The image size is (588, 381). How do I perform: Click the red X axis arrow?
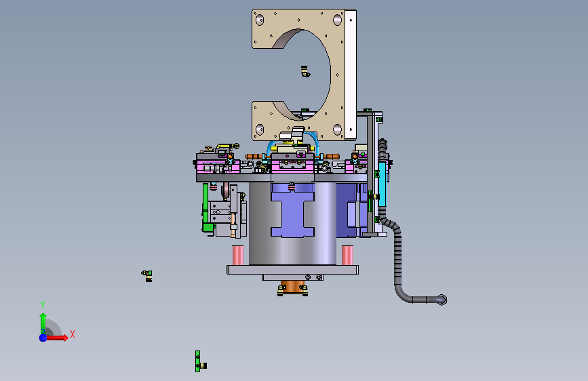point(57,338)
